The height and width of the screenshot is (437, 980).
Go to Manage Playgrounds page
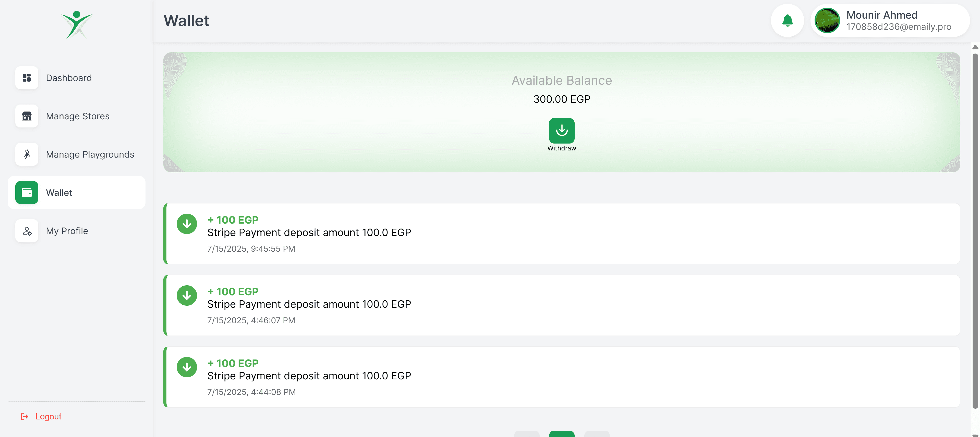[90, 154]
